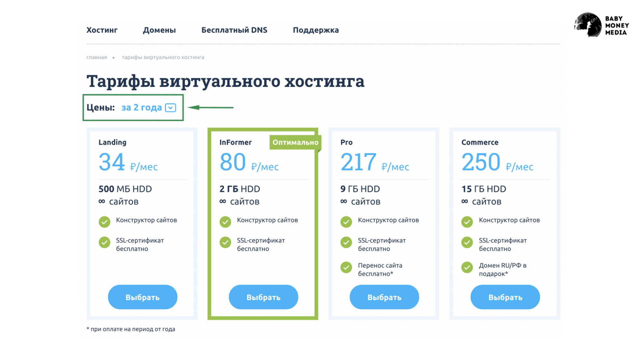Click the green arrow pointing at Цены
644x362 pixels.
pyautogui.click(x=211, y=107)
